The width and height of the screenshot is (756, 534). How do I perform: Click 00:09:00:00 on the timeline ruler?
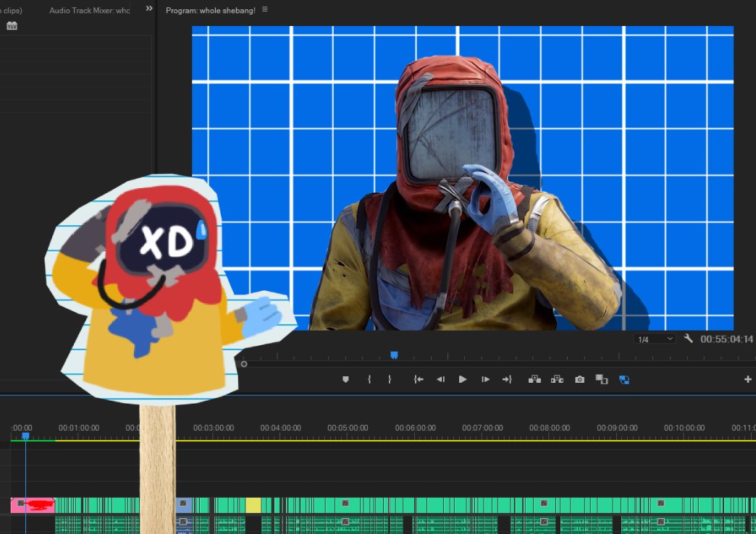coord(617,428)
